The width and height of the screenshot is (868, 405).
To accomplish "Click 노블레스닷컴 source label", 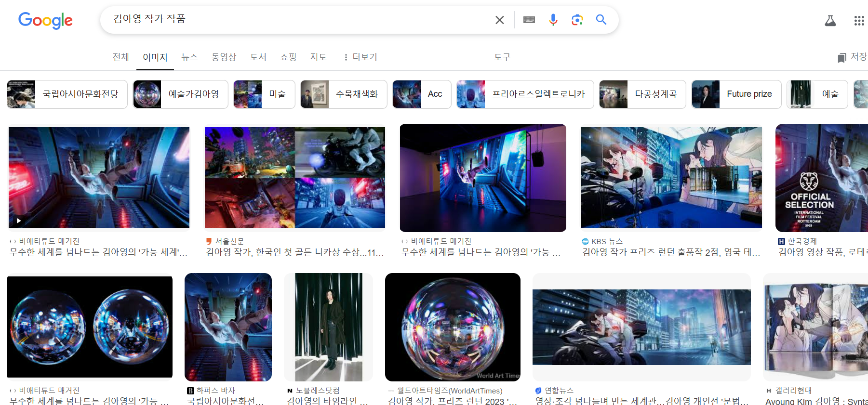I will pyautogui.click(x=318, y=391).
